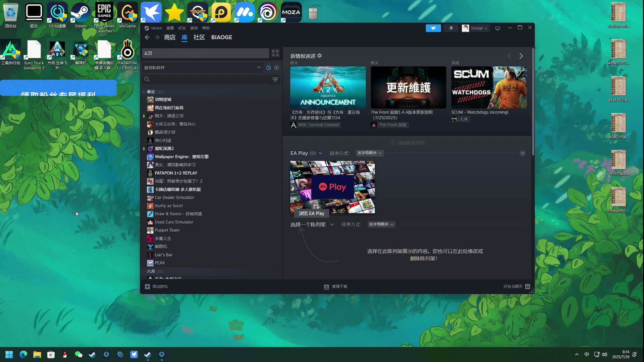The image size is (644, 362).
Task: Show previous news items arrow
Action: pyautogui.click(x=509, y=56)
